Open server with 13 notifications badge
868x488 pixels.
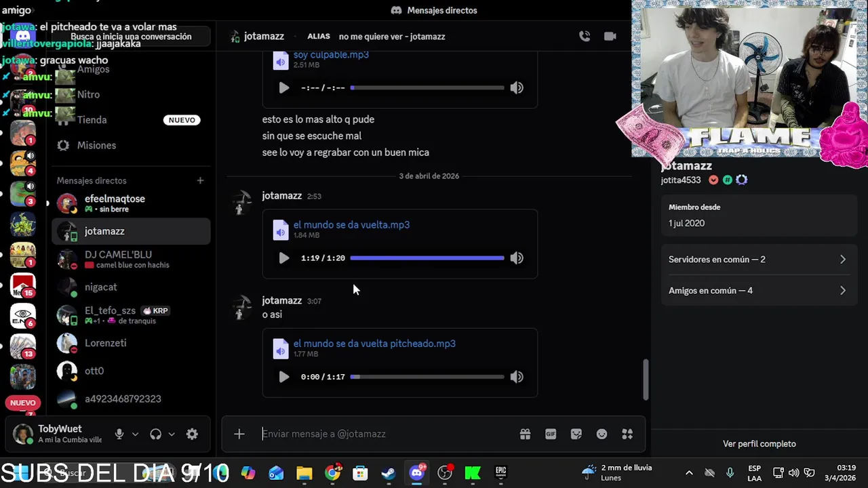click(x=22, y=346)
